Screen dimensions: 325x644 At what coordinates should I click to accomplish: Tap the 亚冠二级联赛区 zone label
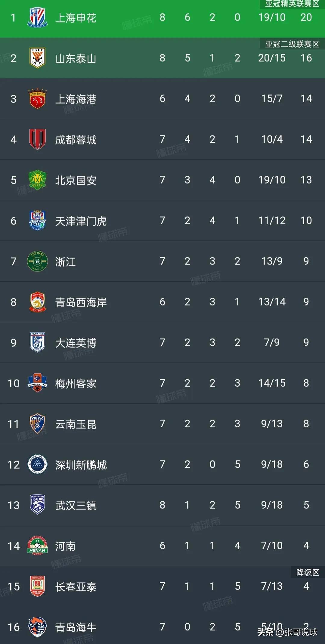292,44
